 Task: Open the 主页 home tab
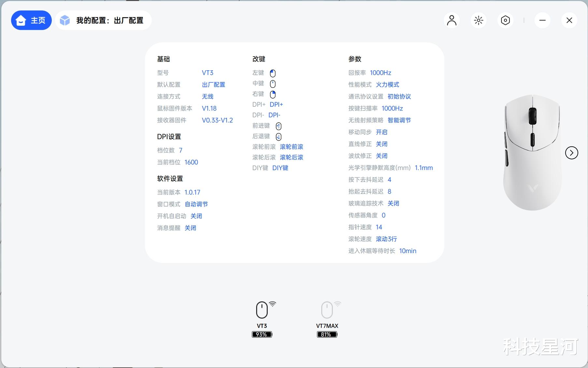31,20
